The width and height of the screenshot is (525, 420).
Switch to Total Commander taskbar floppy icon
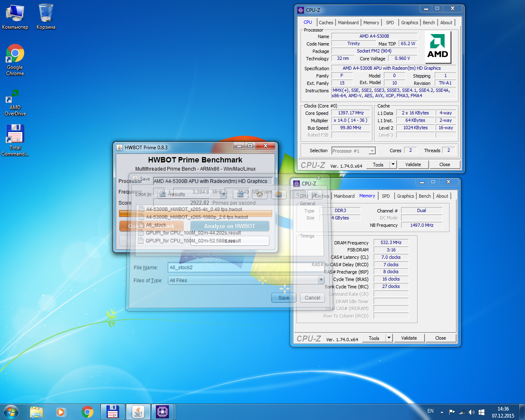click(112, 412)
